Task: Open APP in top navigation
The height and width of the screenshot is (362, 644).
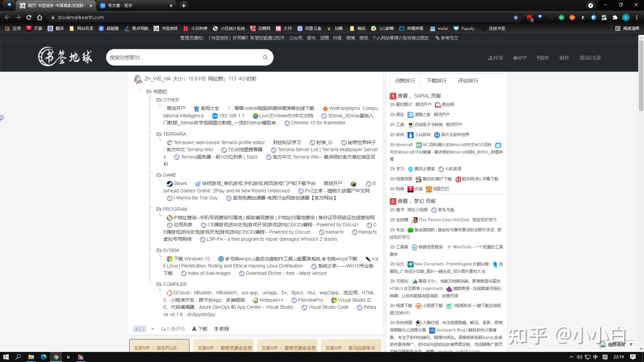Action: (x=520, y=58)
